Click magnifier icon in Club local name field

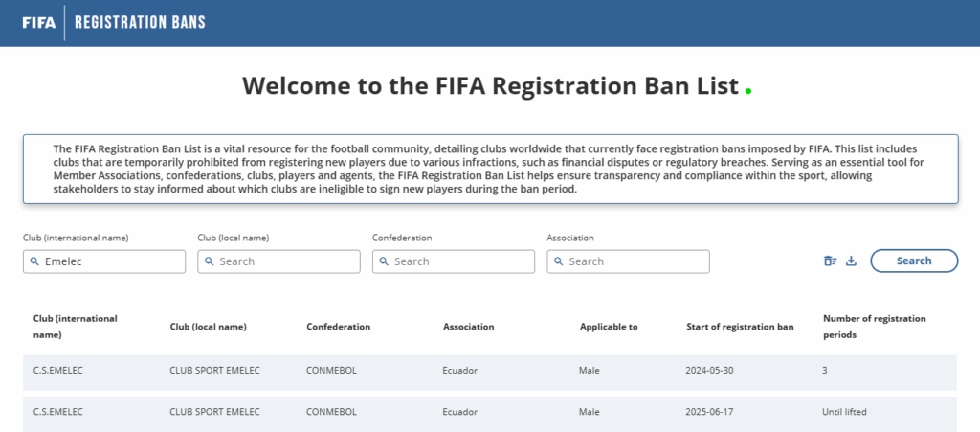[x=210, y=261]
